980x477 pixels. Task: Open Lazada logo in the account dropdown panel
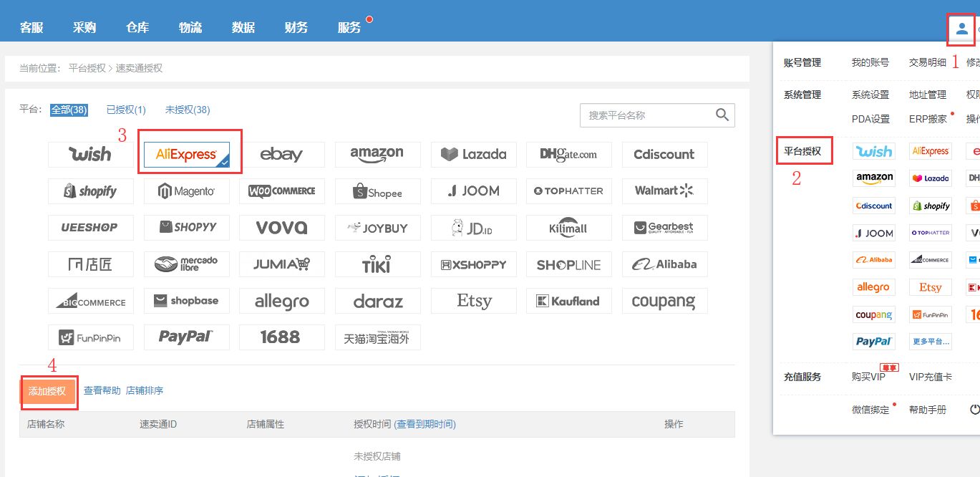click(931, 178)
